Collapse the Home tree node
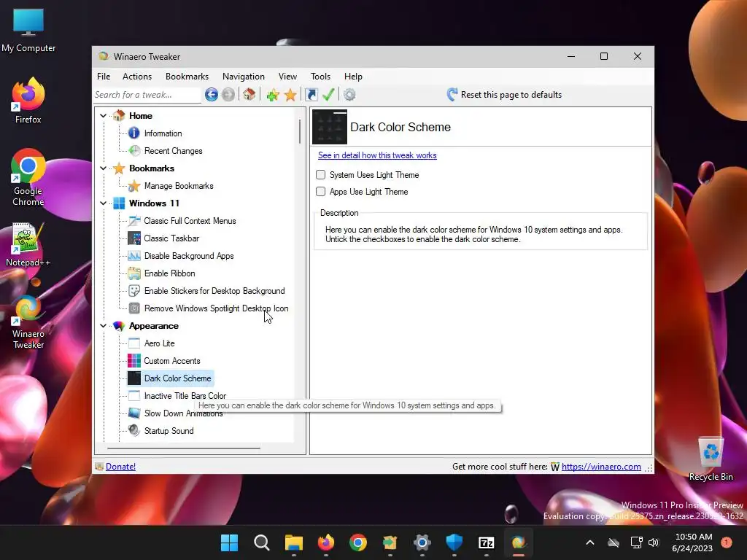The width and height of the screenshot is (747, 560). 103,116
